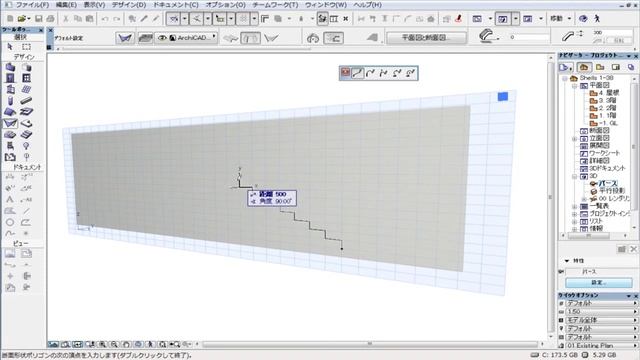Open the デザイン(D) menu

[x=129, y=5]
